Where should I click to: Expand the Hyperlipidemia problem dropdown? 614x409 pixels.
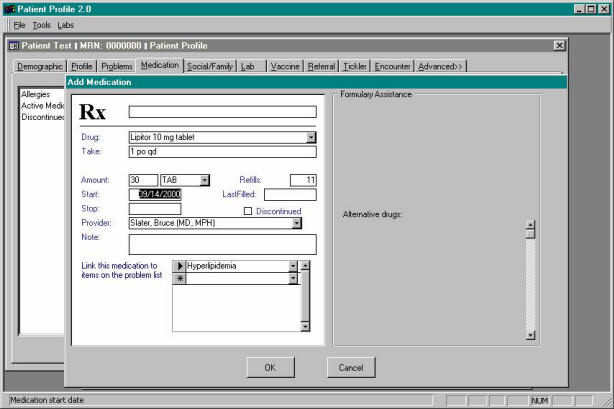293,267
